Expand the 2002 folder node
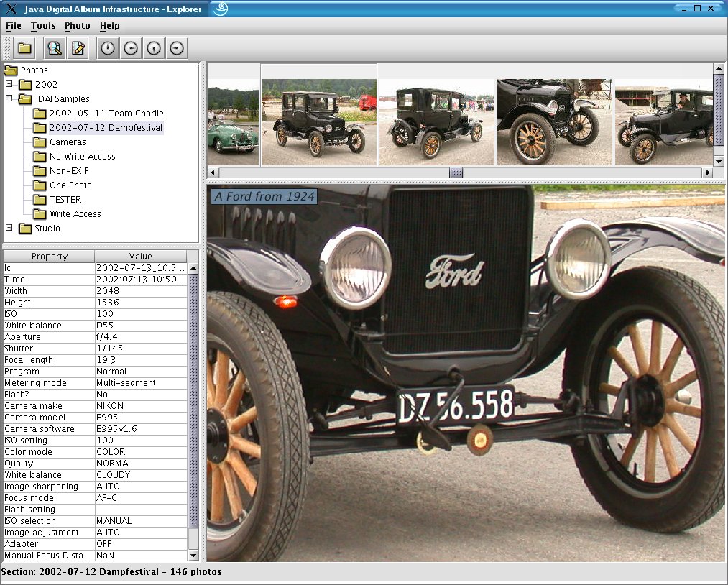This screenshot has height=585, width=728. 9,84
